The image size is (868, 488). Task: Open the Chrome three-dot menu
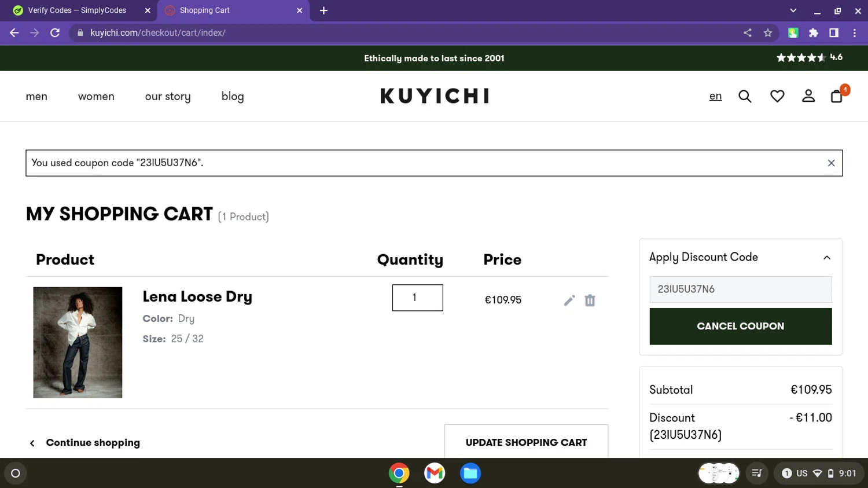coord(854,33)
